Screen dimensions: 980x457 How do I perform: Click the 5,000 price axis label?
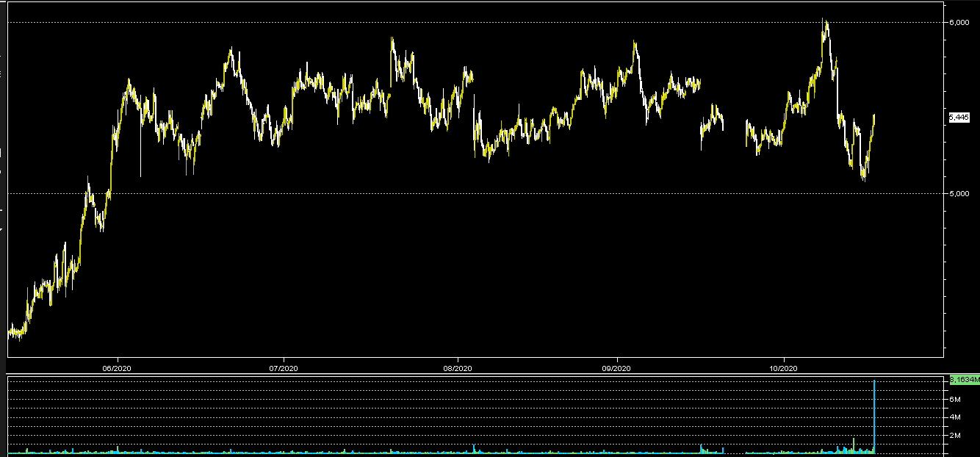click(x=958, y=194)
